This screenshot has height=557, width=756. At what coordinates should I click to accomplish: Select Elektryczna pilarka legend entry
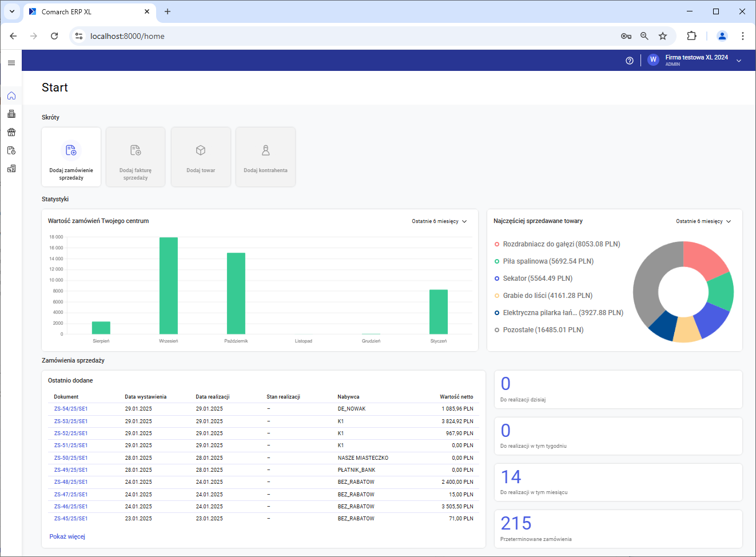tap(559, 313)
